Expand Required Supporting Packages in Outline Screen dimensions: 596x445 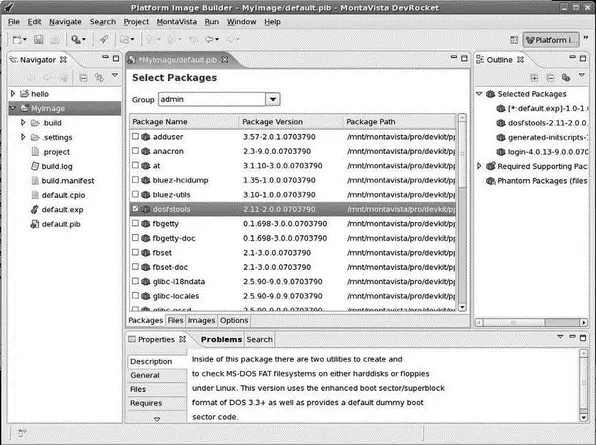pos(479,166)
